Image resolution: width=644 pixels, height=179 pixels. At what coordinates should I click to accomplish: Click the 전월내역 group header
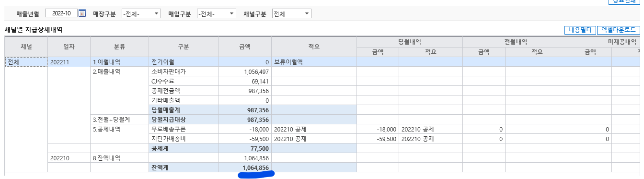(x=516, y=42)
